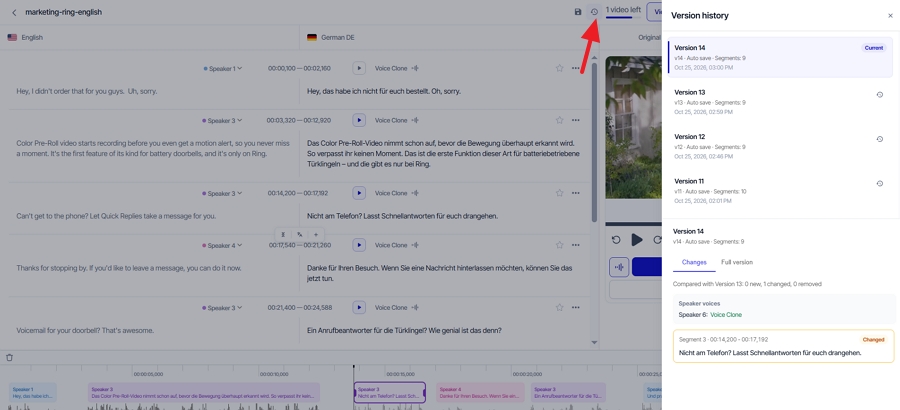Select Version 11 in history list
The height and width of the screenshot is (410, 900).
(780, 191)
